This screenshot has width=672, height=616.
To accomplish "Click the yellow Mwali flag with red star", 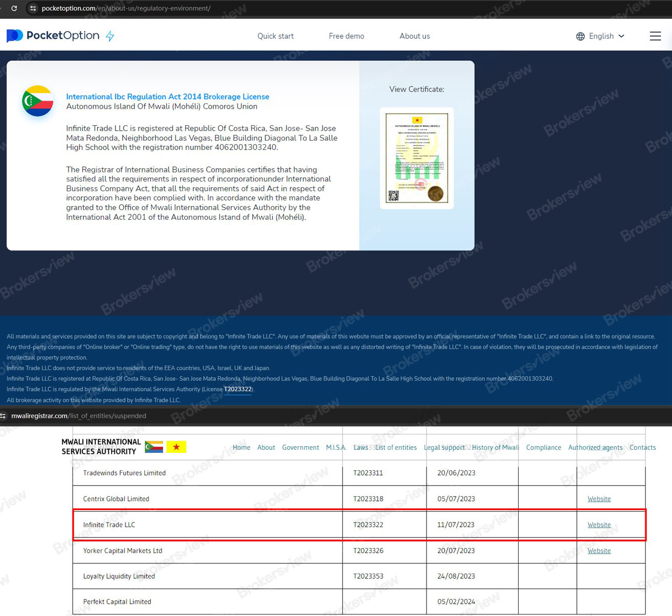I will point(176,447).
